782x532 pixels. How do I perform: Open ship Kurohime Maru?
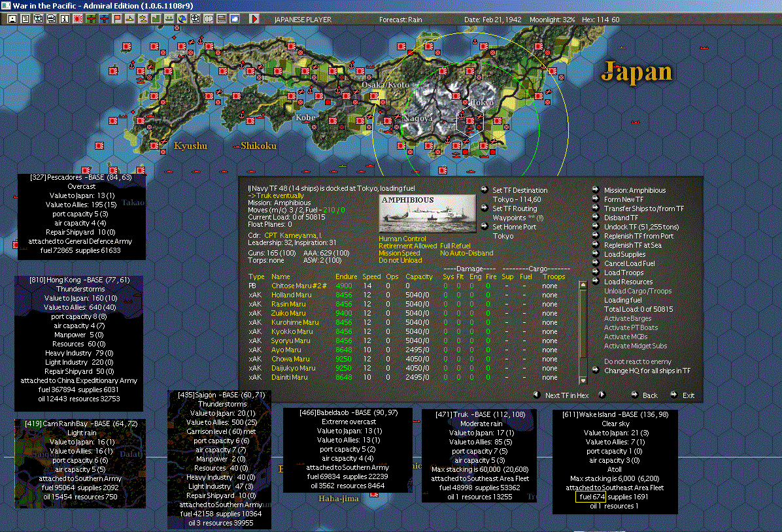[x=295, y=322]
